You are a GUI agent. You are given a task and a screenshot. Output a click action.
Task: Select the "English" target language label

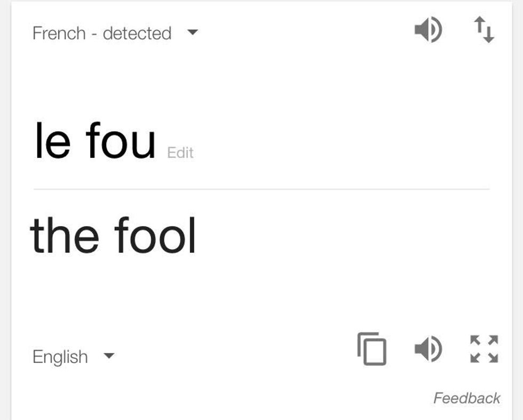point(60,356)
